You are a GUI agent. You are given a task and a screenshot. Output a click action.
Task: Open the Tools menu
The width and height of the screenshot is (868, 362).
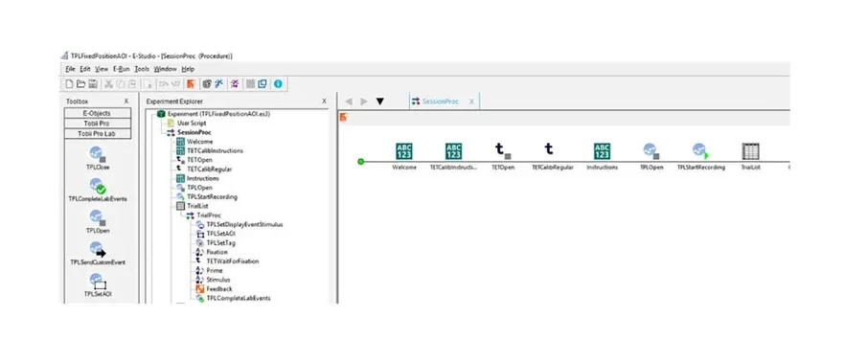[x=142, y=69]
